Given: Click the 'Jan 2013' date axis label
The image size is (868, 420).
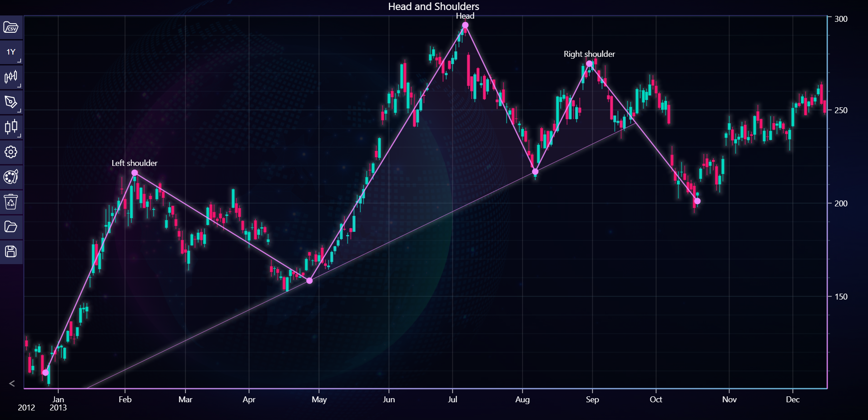Looking at the screenshot, I should (x=58, y=404).
